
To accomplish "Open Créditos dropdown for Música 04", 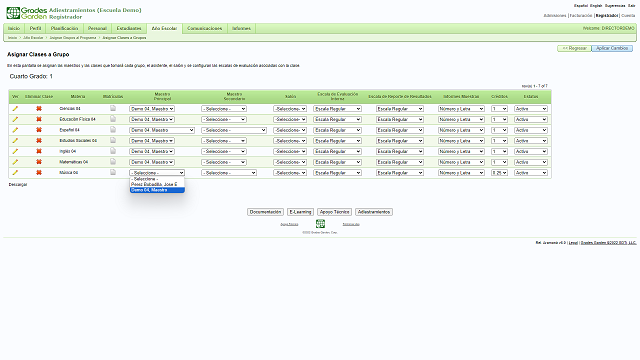I will pyautogui.click(x=499, y=173).
